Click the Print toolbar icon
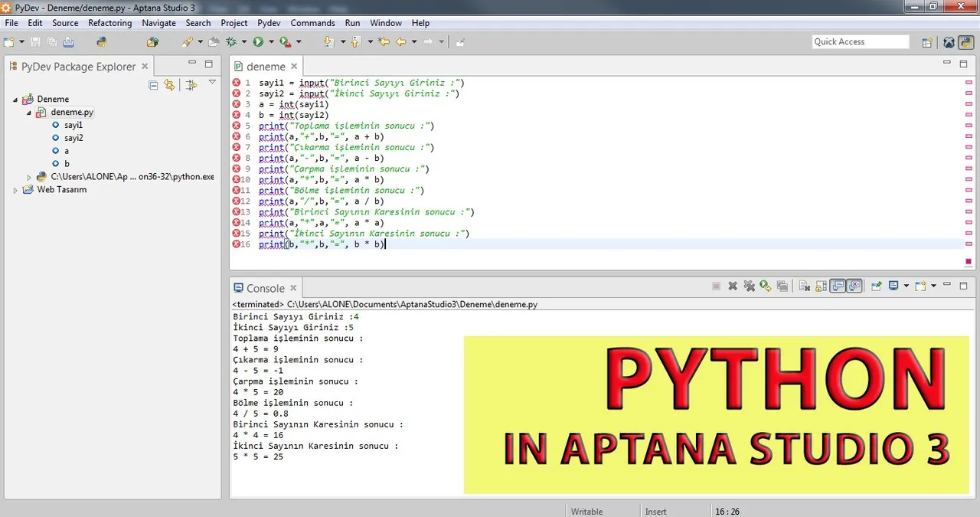This screenshot has height=517, width=980. click(69, 42)
